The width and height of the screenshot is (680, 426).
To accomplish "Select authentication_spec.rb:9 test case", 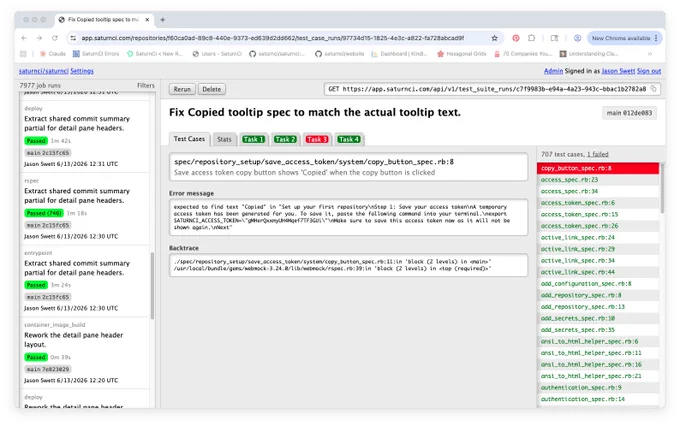I will tap(598, 387).
